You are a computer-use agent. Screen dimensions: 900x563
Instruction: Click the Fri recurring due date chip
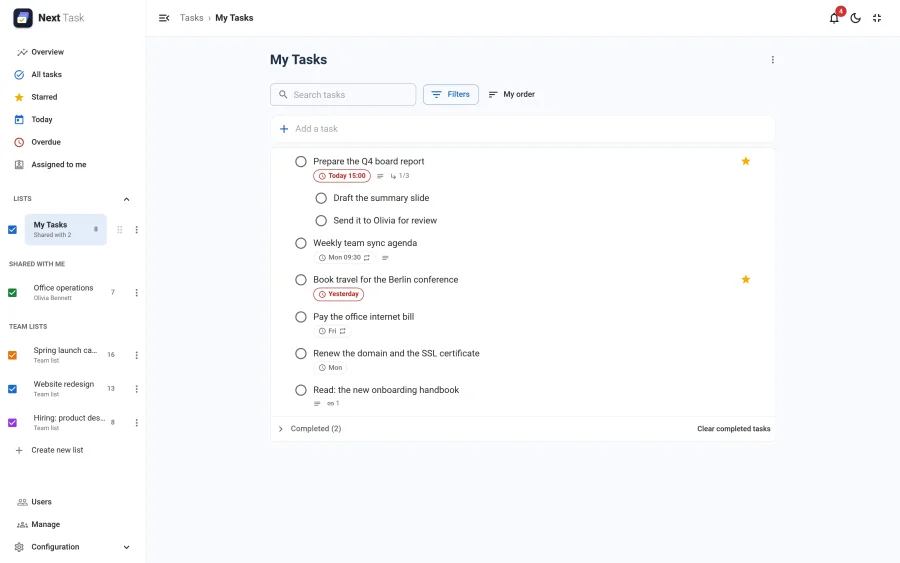[332, 331]
